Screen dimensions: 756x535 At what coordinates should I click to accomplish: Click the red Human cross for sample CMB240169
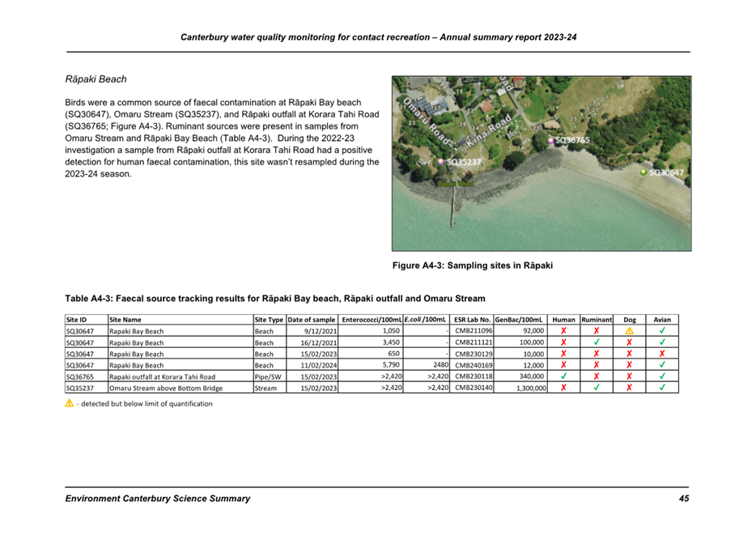tap(563, 365)
